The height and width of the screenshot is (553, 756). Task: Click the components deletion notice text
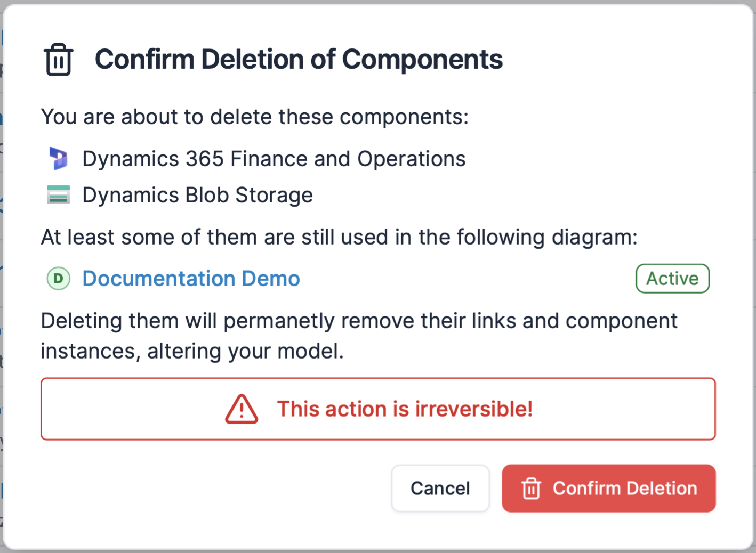tap(254, 117)
